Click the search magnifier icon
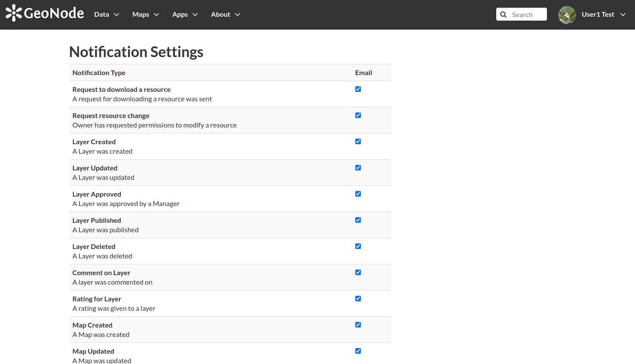This screenshot has height=364, width=635. point(504,15)
